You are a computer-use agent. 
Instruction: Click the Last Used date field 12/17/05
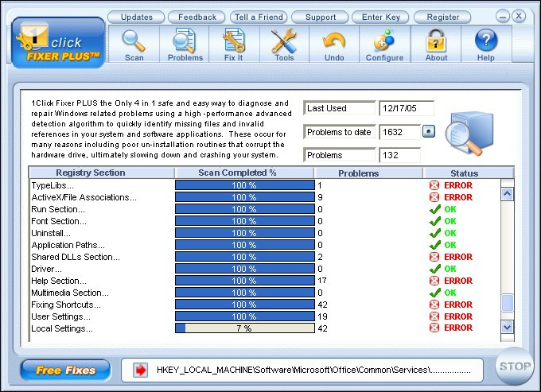coord(407,108)
